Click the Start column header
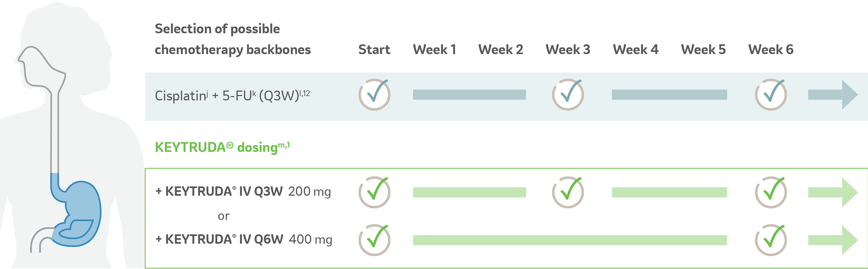The width and height of the screenshot is (868, 269). (x=374, y=49)
